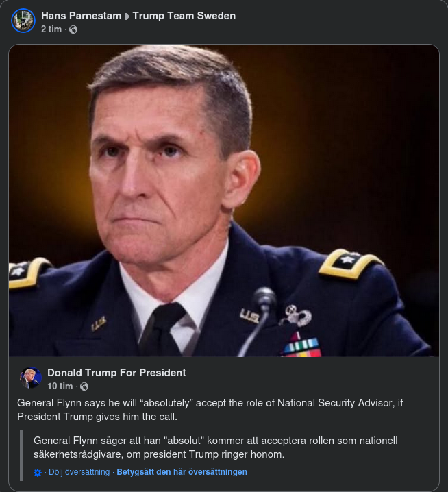Open the "10 tim" shared post timestamp

[x=60, y=386]
